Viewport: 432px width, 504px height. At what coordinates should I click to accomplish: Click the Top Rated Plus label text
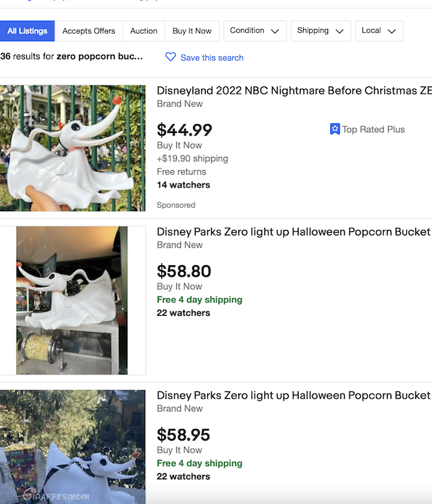(x=373, y=130)
